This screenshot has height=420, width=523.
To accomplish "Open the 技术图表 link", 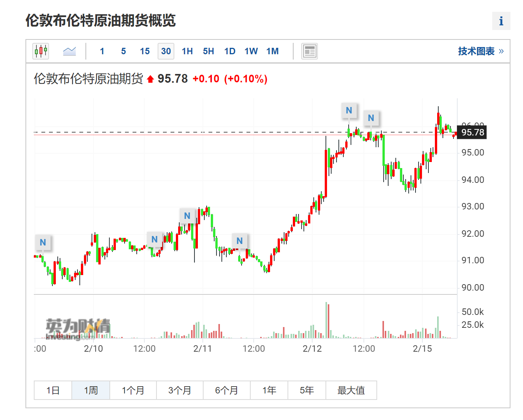I will pos(481,51).
